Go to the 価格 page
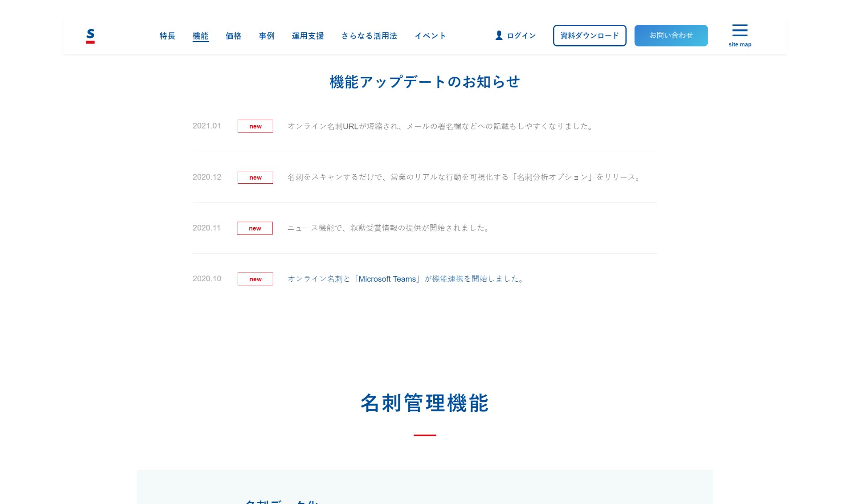The width and height of the screenshot is (850, 504). 234,36
